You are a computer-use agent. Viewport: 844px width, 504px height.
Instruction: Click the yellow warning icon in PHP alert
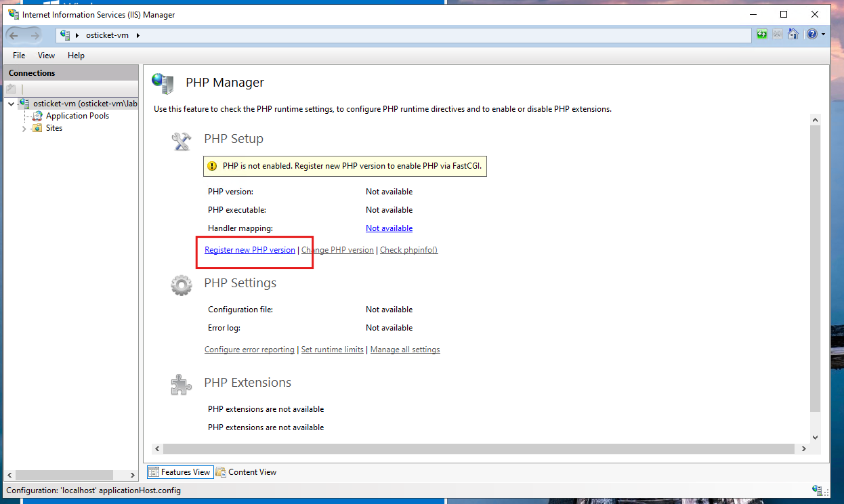(x=212, y=166)
